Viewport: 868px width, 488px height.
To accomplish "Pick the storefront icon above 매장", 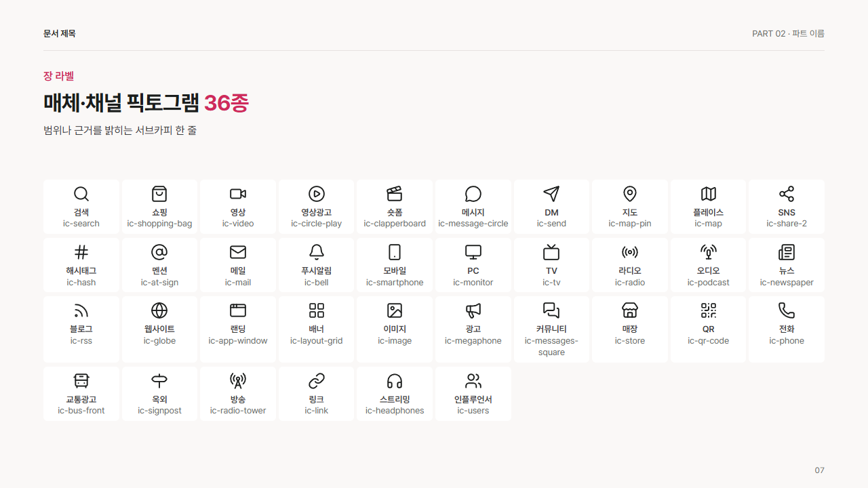I will (x=630, y=311).
